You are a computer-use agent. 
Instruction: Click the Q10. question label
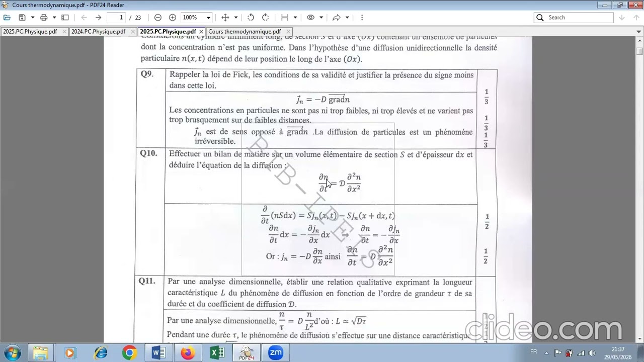point(148,153)
